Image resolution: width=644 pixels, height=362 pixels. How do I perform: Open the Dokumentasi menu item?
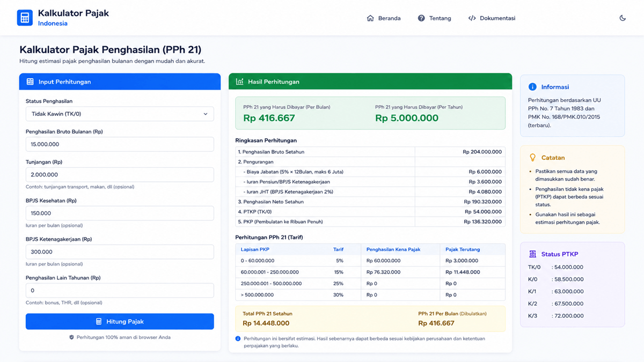click(492, 18)
